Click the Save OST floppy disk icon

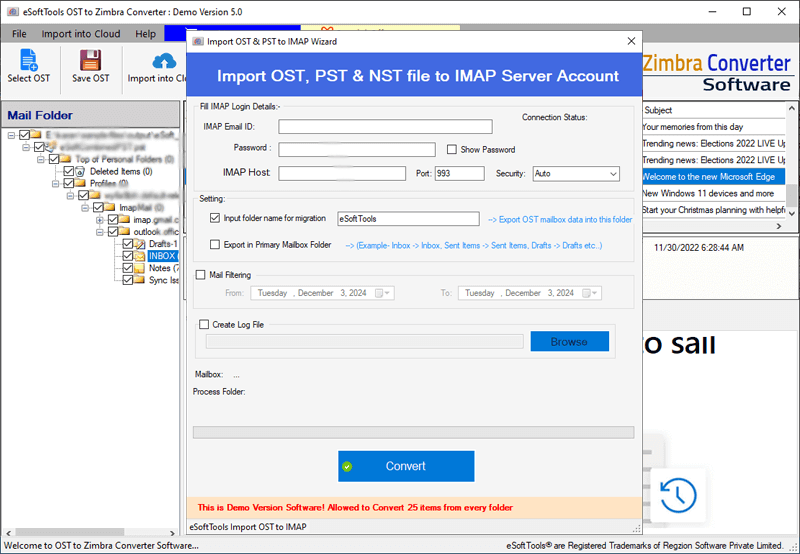(90, 60)
